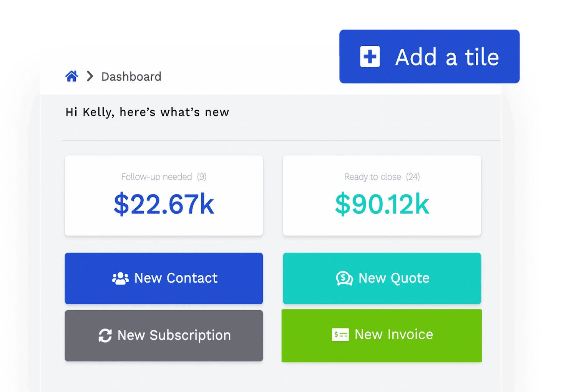The width and height of the screenshot is (561, 392).
Task: Click the dollar speech-bubble quote icon
Action: [x=344, y=278]
